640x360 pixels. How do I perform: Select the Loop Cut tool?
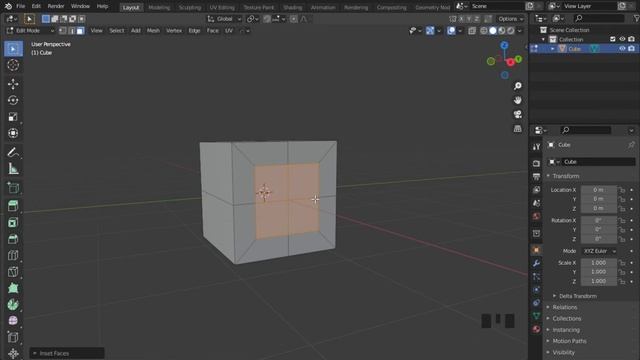[13, 256]
